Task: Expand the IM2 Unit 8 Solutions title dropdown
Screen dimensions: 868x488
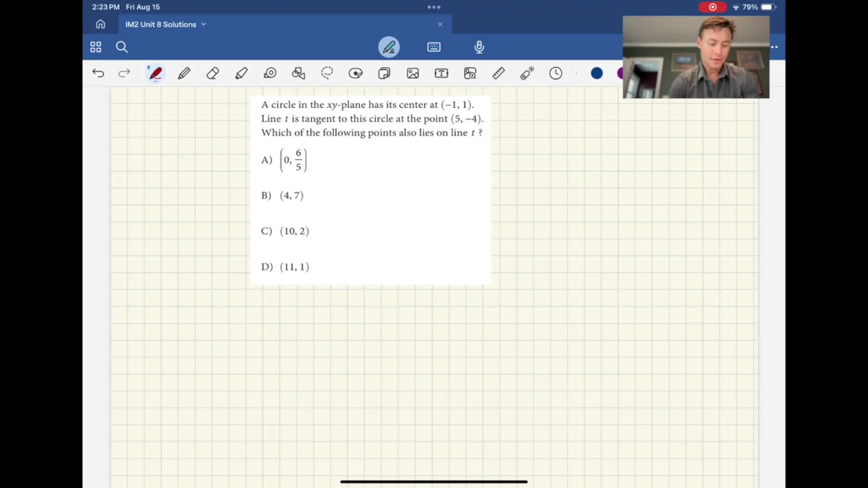Action: 203,24
